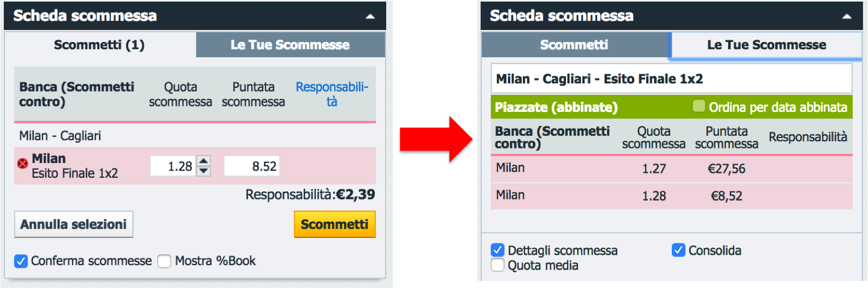868x288 pixels.
Task: Uncheck the Dettagli scommessa option
Action: (498, 250)
